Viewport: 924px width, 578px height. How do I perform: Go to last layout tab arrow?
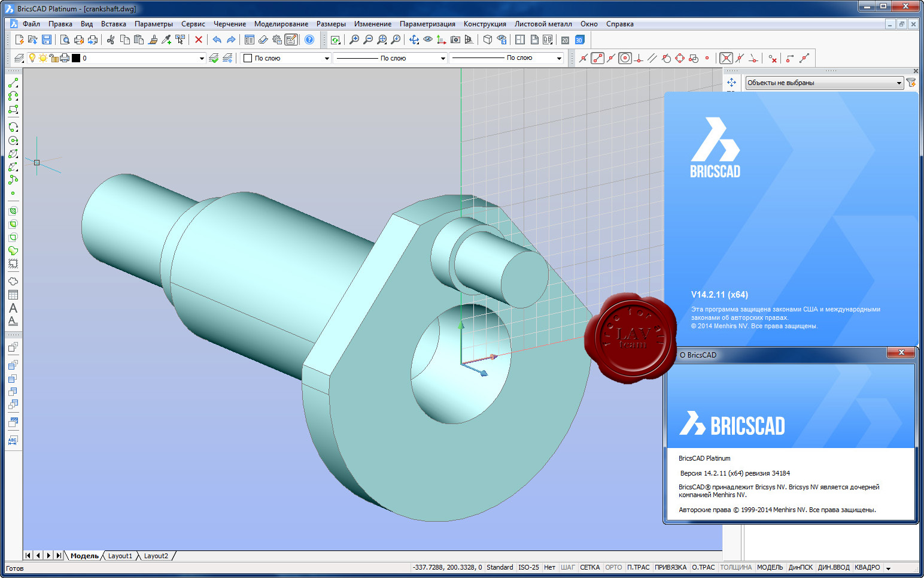[x=58, y=555]
